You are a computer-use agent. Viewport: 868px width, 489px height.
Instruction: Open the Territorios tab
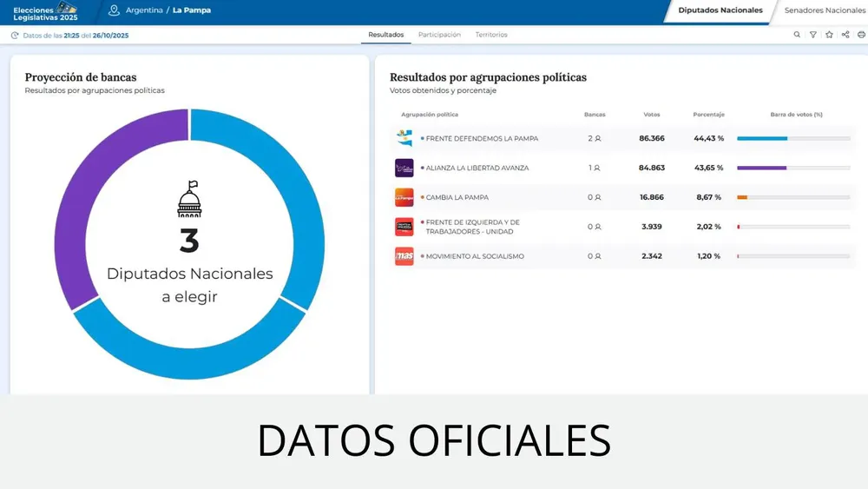click(x=491, y=35)
